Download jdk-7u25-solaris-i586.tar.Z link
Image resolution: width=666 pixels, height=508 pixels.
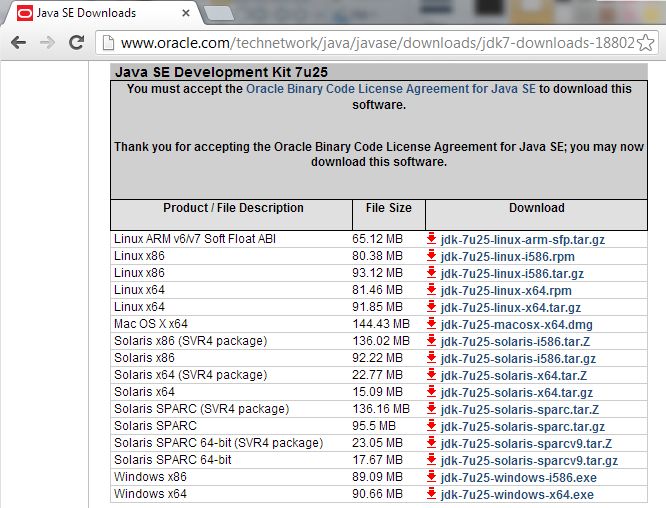click(515, 341)
